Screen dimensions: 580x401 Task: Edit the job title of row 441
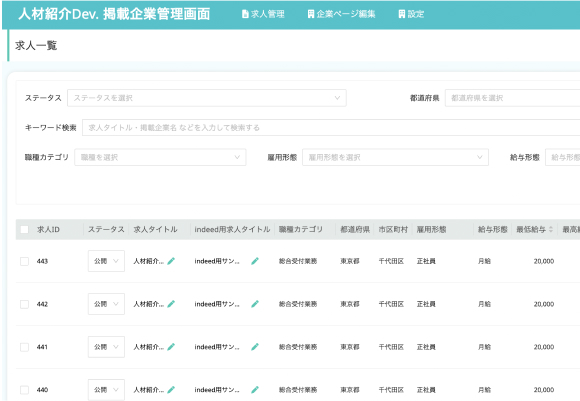click(171, 347)
